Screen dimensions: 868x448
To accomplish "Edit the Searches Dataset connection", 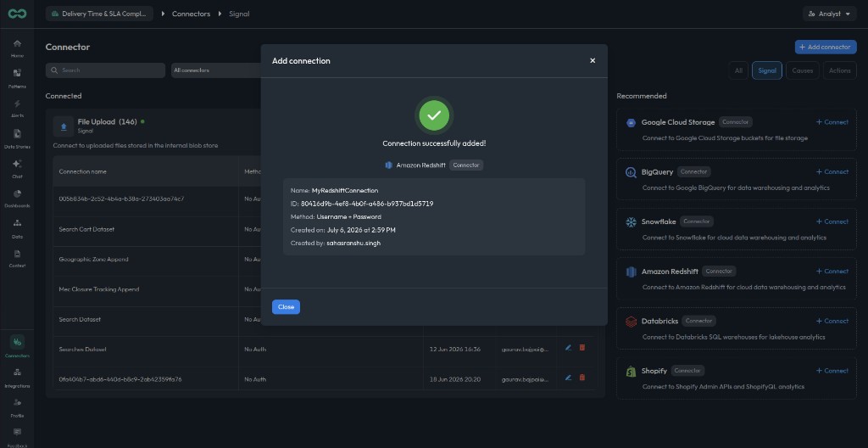I will (x=568, y=348).
